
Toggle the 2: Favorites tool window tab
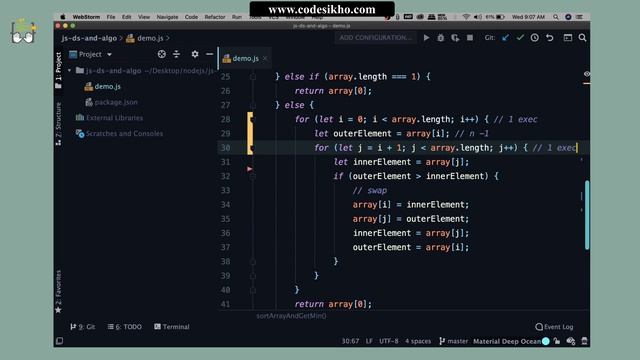click(x=58, y=291)
